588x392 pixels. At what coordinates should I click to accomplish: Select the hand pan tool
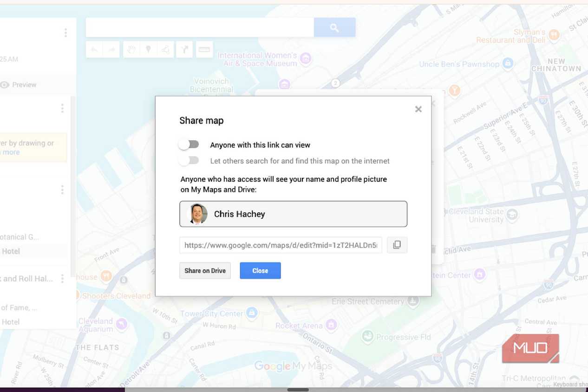(x=131, y=50)
